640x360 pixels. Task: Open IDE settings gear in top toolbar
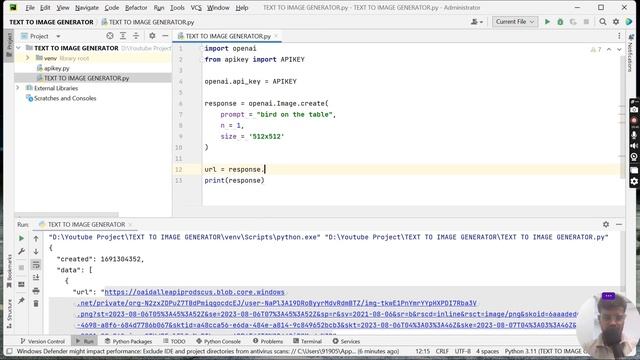616,22
